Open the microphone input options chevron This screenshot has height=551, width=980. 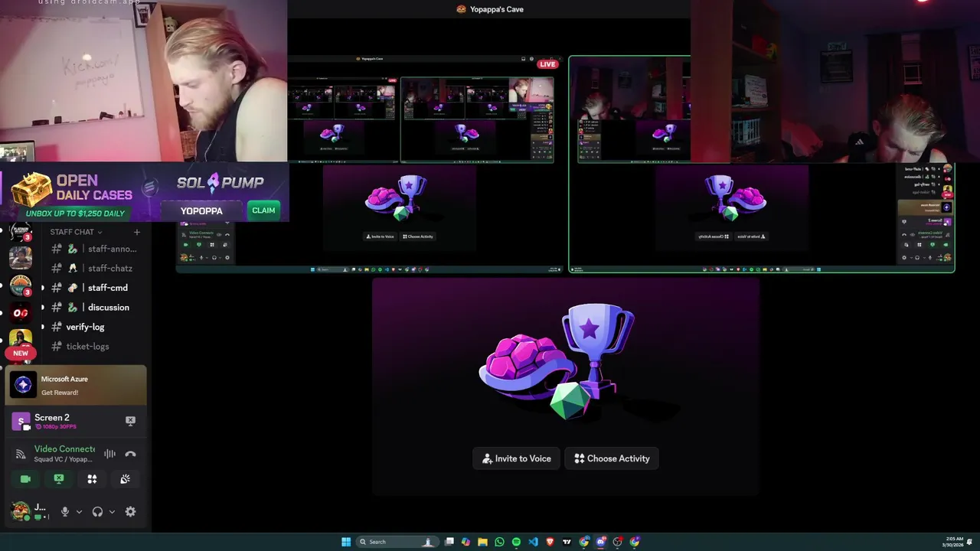[78, 512]
